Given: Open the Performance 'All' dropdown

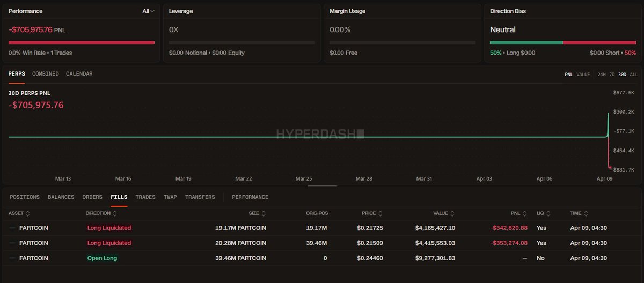Looking at the screenshot, I should pyautogui.click(x=148, y=11).
